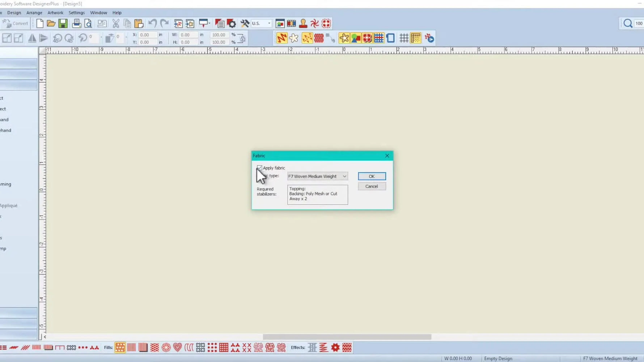Select the heart fill pattern
644x362 pixels.
pyautogui.click(x=177, y=347)
